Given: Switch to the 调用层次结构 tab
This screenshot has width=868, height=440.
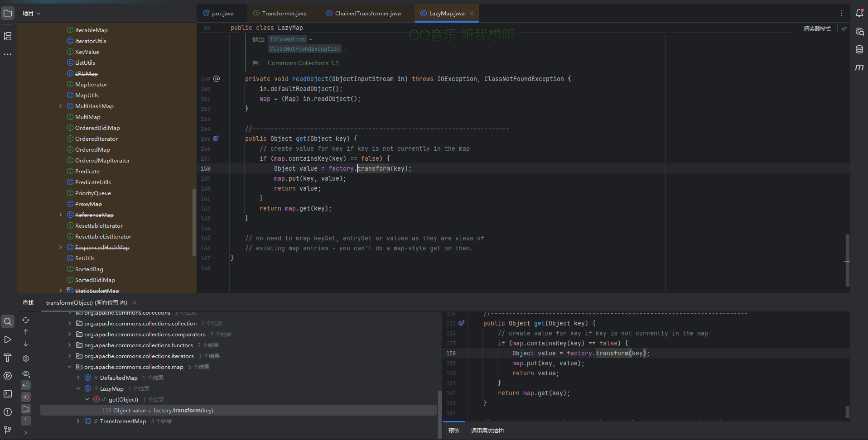Looking at the screenshot, I should point(487,430).
